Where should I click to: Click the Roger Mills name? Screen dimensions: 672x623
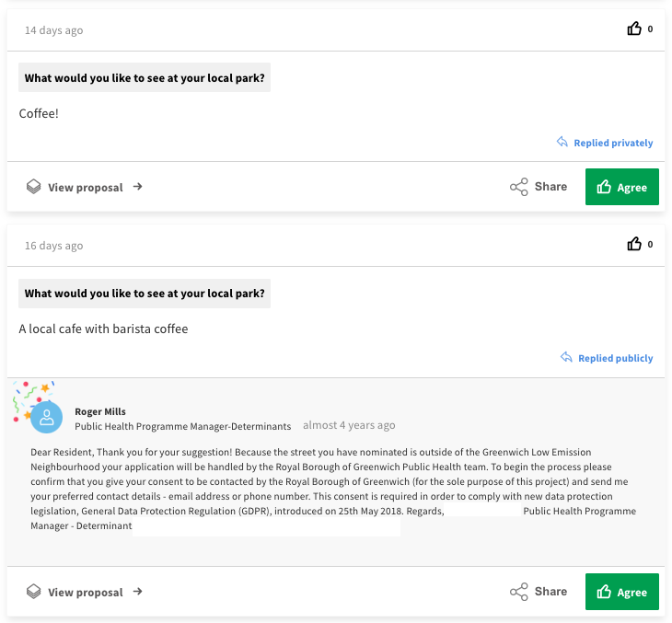point(100,411)
